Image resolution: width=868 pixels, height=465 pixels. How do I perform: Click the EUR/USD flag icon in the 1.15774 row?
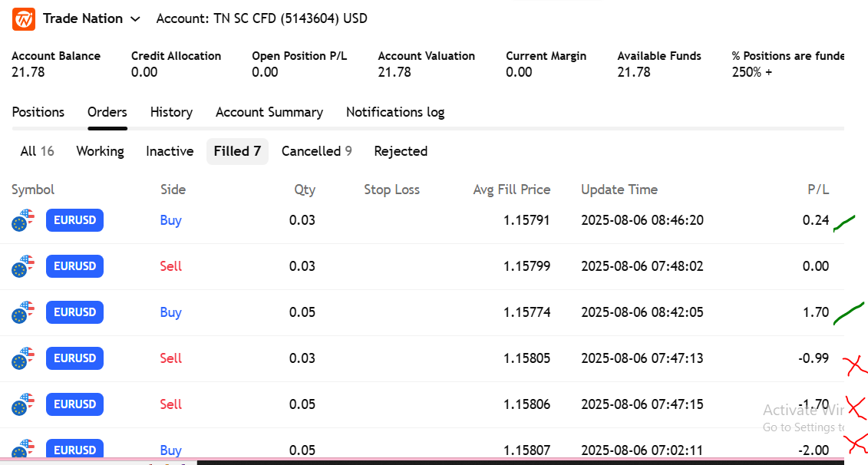pyautogui.click(x=24, y=313)
